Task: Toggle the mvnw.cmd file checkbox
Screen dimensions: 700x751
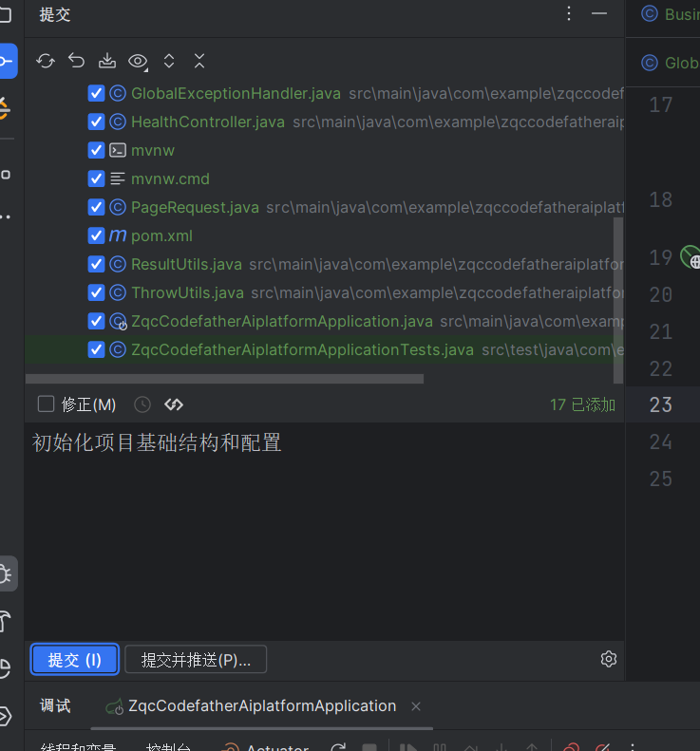Action: click(96, 178)
